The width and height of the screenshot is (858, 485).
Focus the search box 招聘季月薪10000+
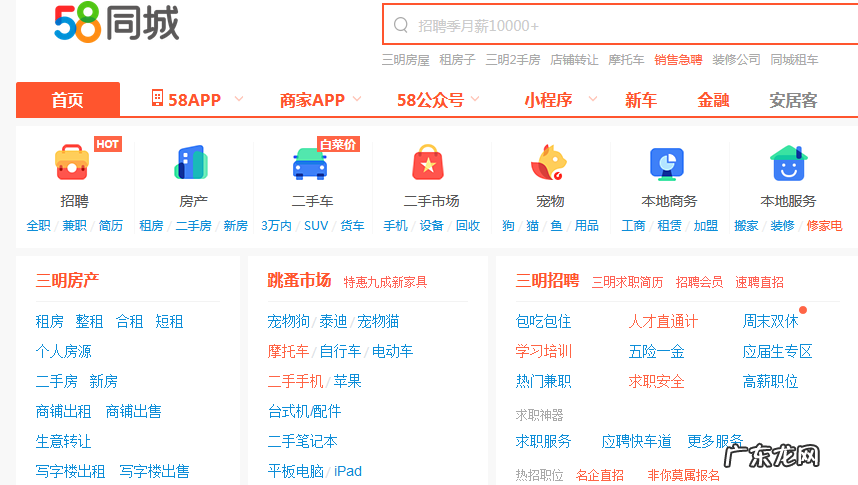pos(621,25)
